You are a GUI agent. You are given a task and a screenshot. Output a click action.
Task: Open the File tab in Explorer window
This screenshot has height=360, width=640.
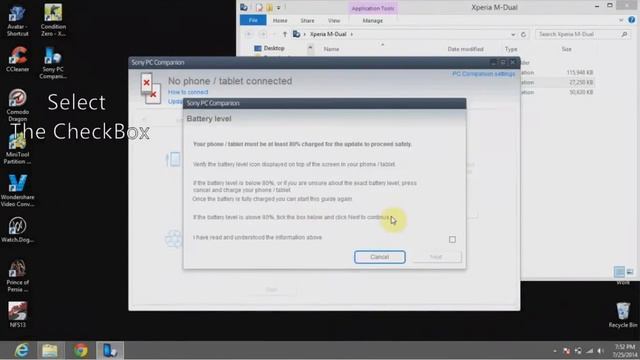tap(253, 20)
